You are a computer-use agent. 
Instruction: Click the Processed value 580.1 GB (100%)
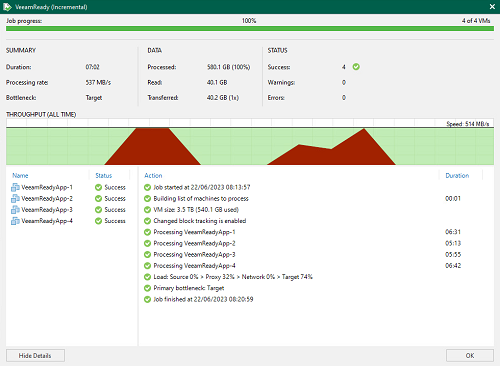tap(228, 67)
